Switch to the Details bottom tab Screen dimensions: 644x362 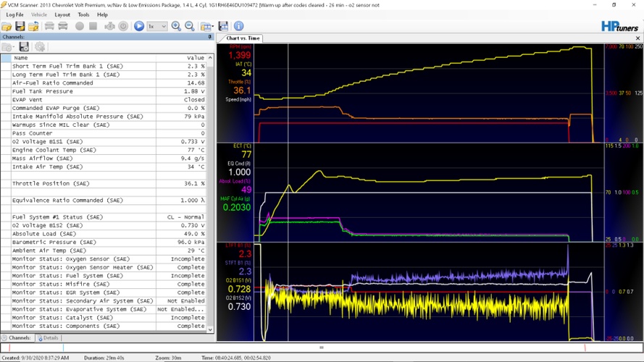point(48,338)
